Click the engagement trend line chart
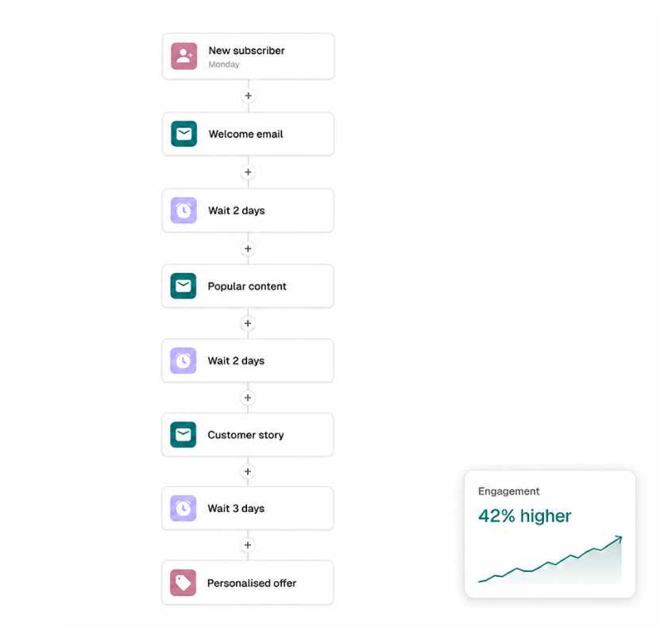Screen dimensions: 672x635 point(550,560)
